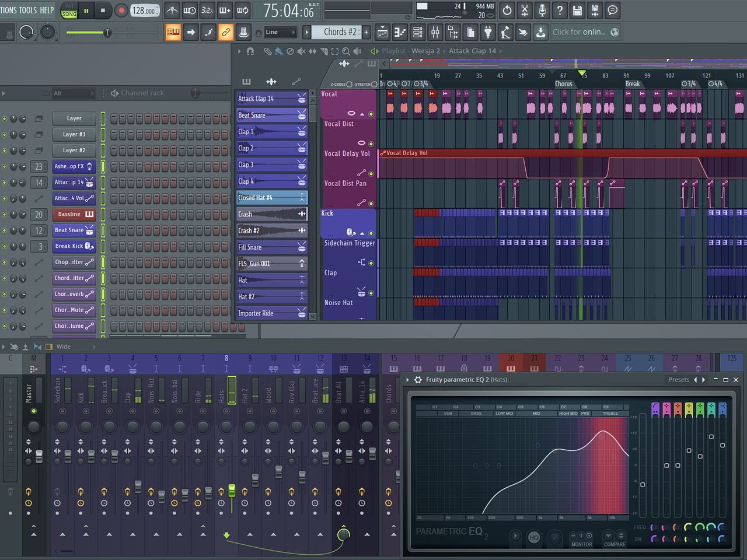The height and width of the screenshot is (560, 747).
Task: Open the mixer view from toolbar
Action: [x=435, y=32]
